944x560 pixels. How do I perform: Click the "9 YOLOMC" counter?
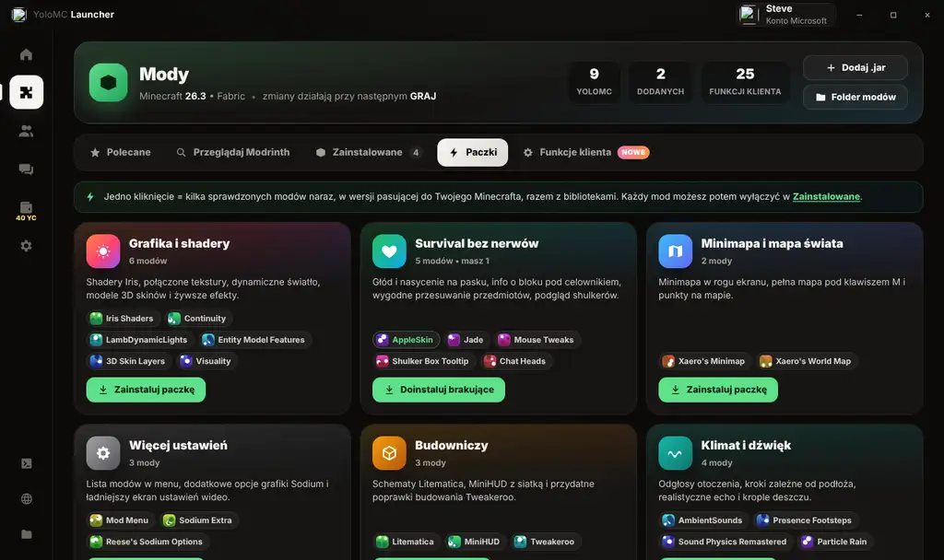[x=595, y=82]
